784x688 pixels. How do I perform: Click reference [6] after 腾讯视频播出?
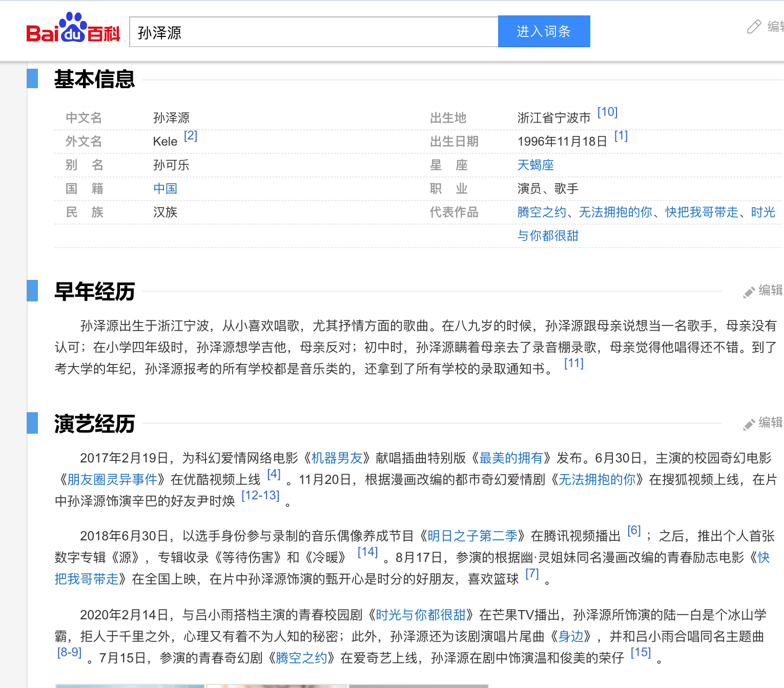pyautogui.click(x=634, y=531)
